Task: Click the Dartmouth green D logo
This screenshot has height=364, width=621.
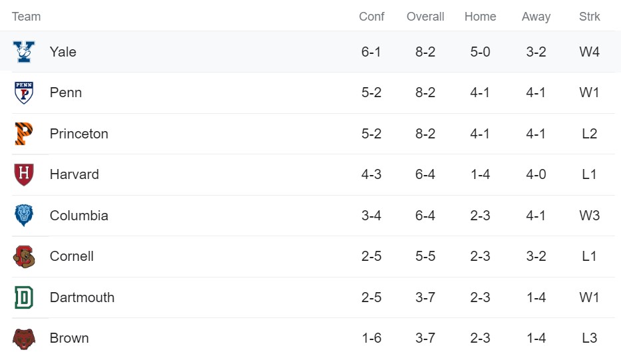Action: [24, 297]
